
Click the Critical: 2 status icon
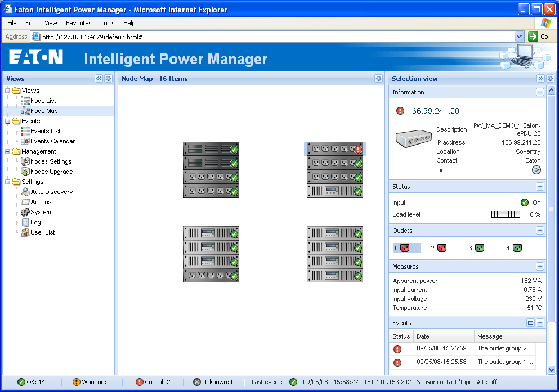click(138, 381)
